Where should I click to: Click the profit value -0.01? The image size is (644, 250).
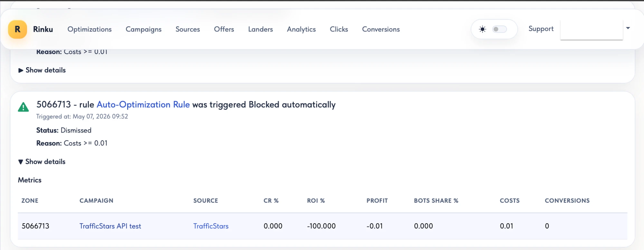(374, 226)
